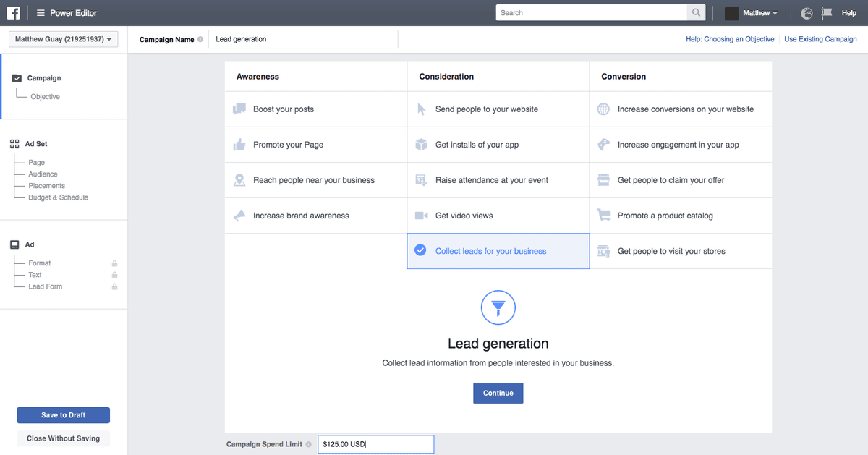Select Placements under Ad Set
The image size is (868, 455).
click(x=46, y=186)
